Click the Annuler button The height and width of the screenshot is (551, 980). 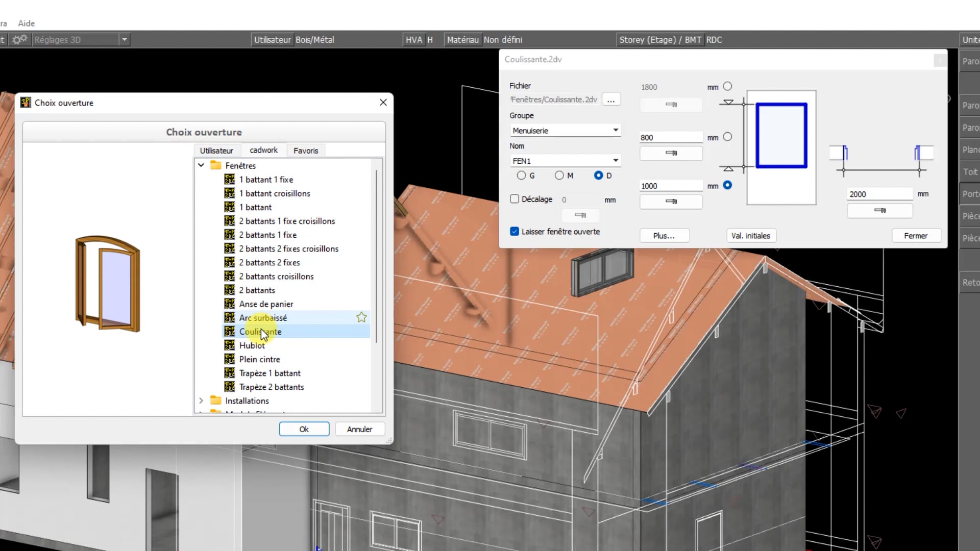point(359,429)
